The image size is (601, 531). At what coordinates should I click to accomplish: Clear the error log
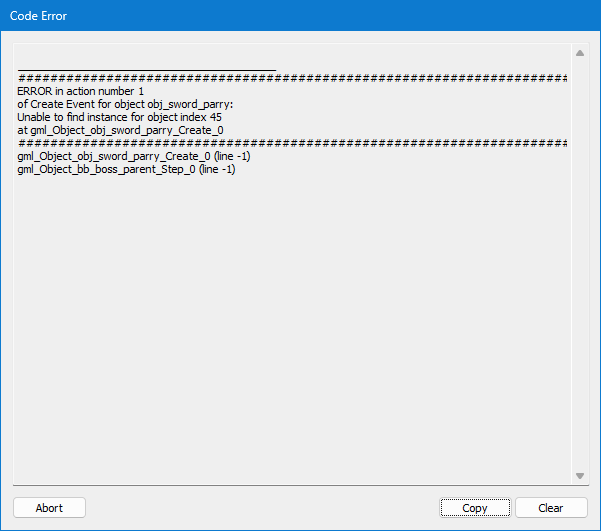(x=551, y=508)
